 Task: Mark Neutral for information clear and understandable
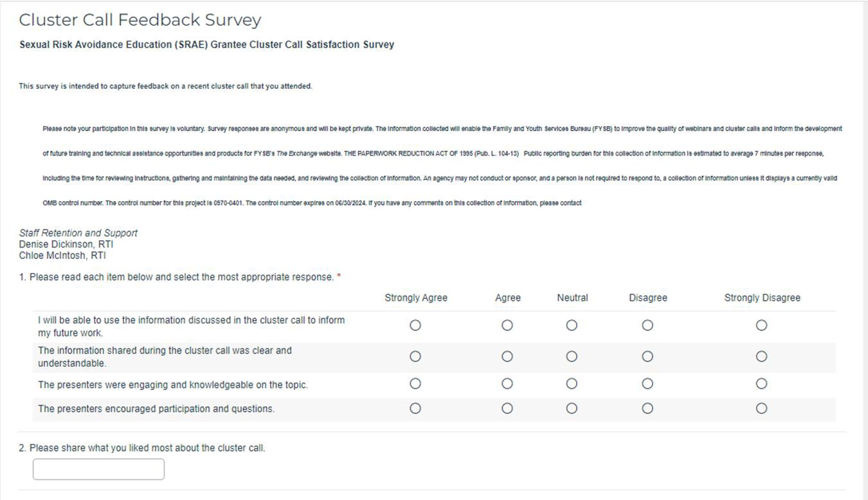pos(572,357)
